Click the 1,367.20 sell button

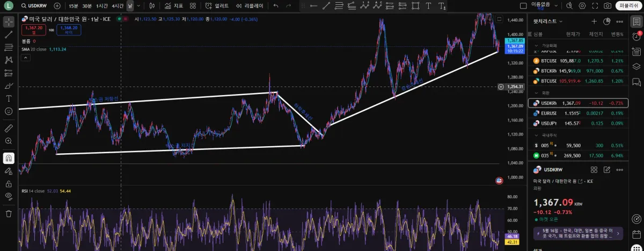point(33,30)
